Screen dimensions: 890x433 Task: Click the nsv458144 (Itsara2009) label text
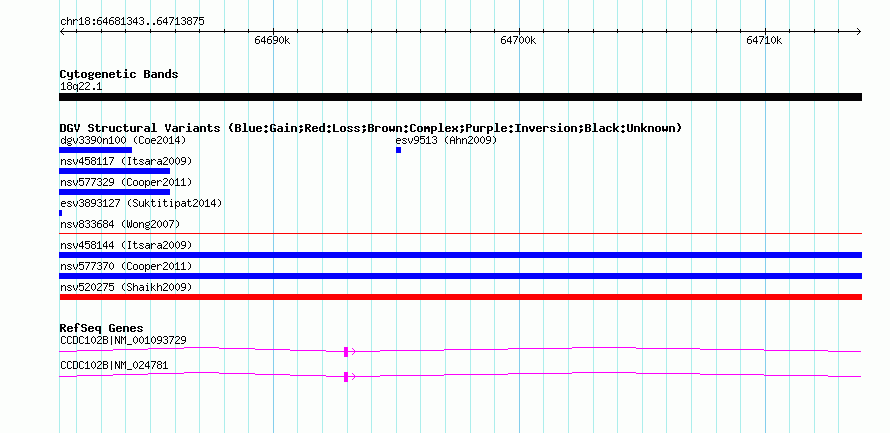(x=126, y=246)
